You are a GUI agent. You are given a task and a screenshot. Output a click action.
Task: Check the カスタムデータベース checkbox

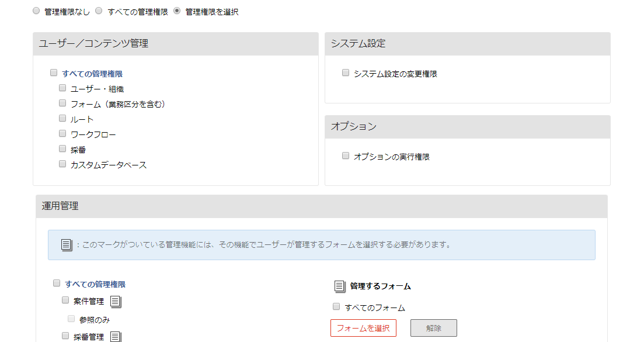62,164
